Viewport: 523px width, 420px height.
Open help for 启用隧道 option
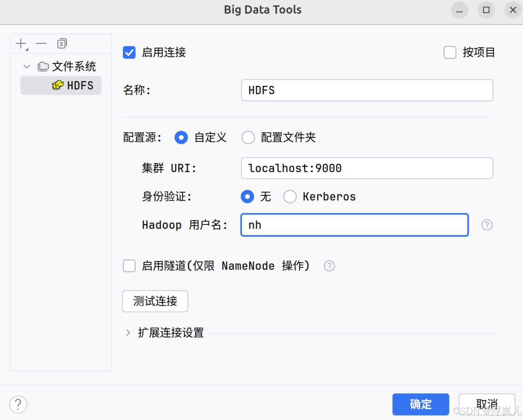pyautogui.click(x=329, y=266)
